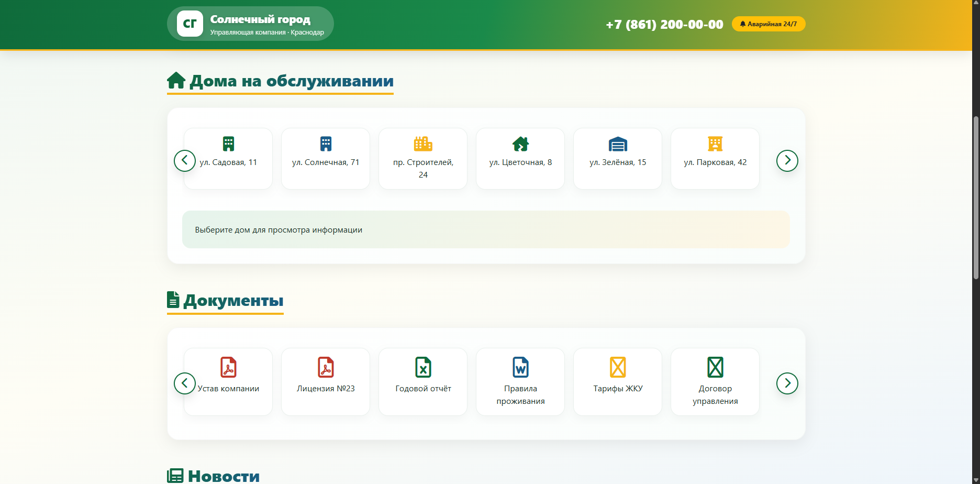Click the blue building icon for ул. Солнечная, 71
Image resolution: width=980 pixels, height=484 pixels.
coord(326,144)
